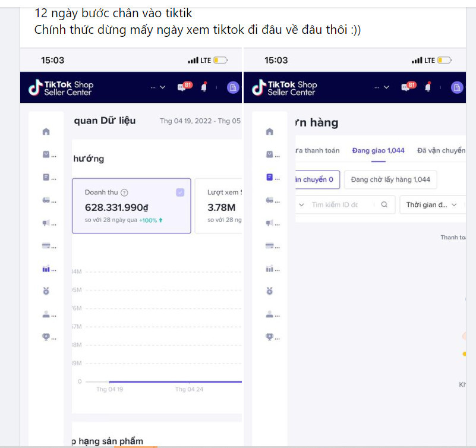Open the megaphone promotions icon in right screenshot sidebar

270,223
